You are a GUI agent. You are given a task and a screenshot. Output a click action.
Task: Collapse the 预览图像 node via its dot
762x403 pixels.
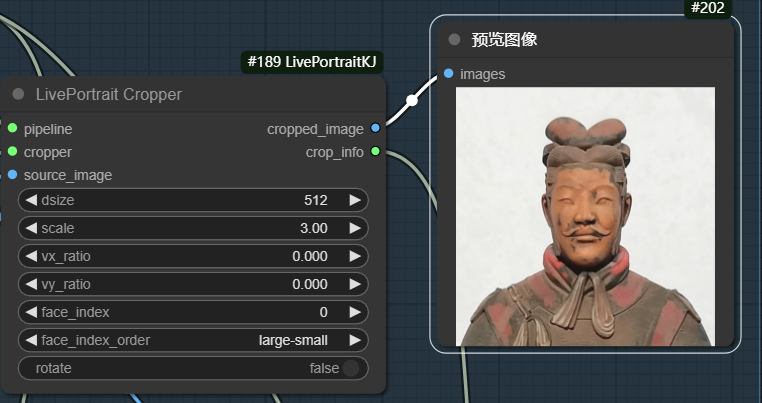point(454,40)
